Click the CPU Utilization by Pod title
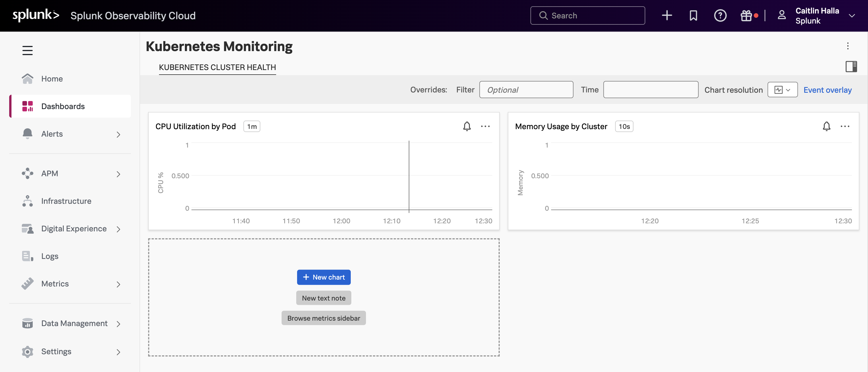 point(195,126)
